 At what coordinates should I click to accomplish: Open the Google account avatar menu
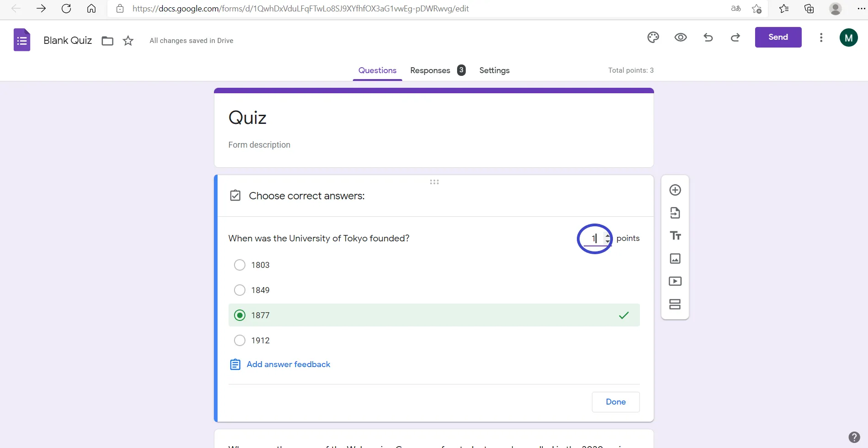point(848,37)
